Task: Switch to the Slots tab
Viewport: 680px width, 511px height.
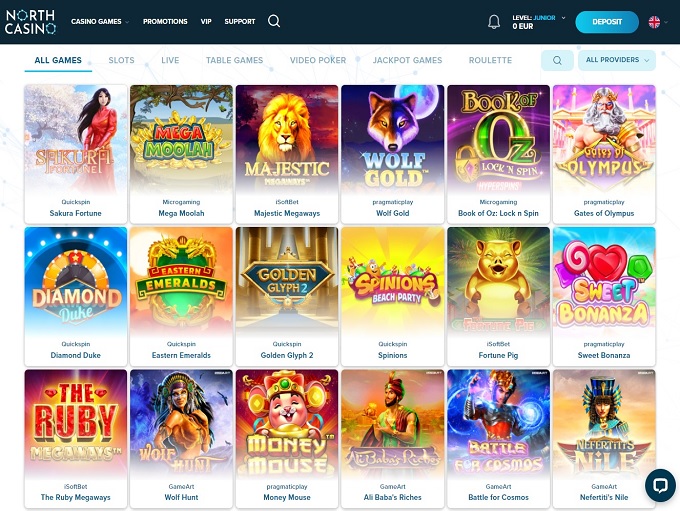Action: coord(121,60)
